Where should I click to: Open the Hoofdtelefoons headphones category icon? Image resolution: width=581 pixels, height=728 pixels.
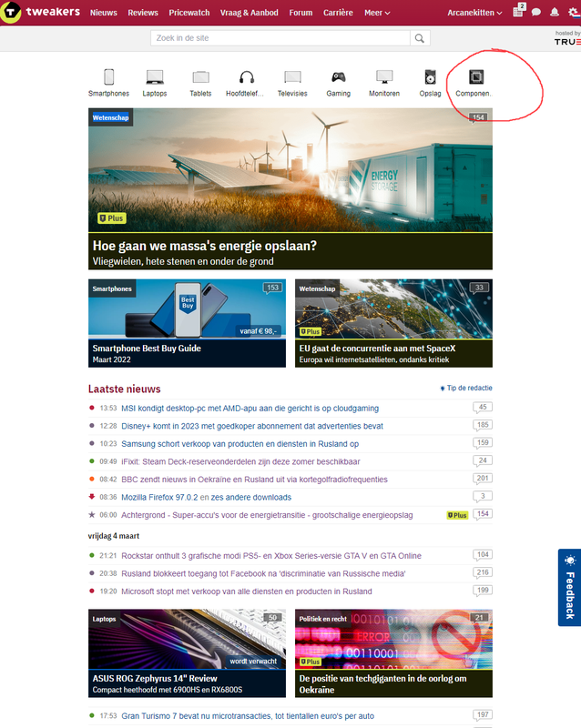pos(247,77)
